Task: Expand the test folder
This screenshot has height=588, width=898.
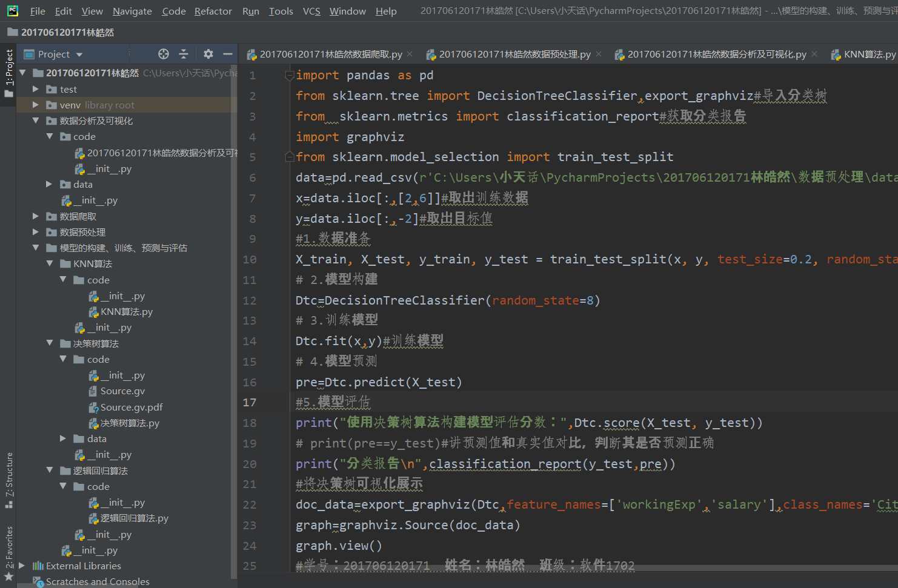Action: tap(36, 89)
